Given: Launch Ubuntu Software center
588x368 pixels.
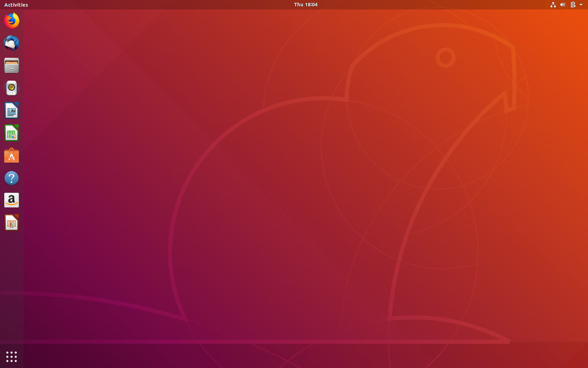Looking at the screenshot, I should click(11, 155).
